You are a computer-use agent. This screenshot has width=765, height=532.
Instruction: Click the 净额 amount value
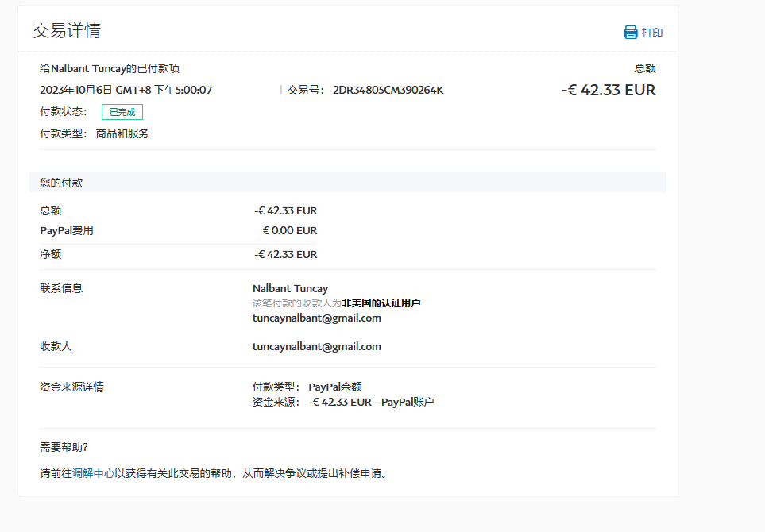coord(285,254)
